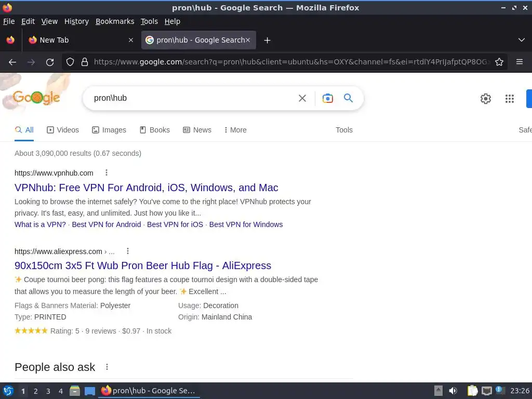Open a new tab with plus button
Image resolution: width=532 pixels, height=399 pixels.
[x=268, y=41]
